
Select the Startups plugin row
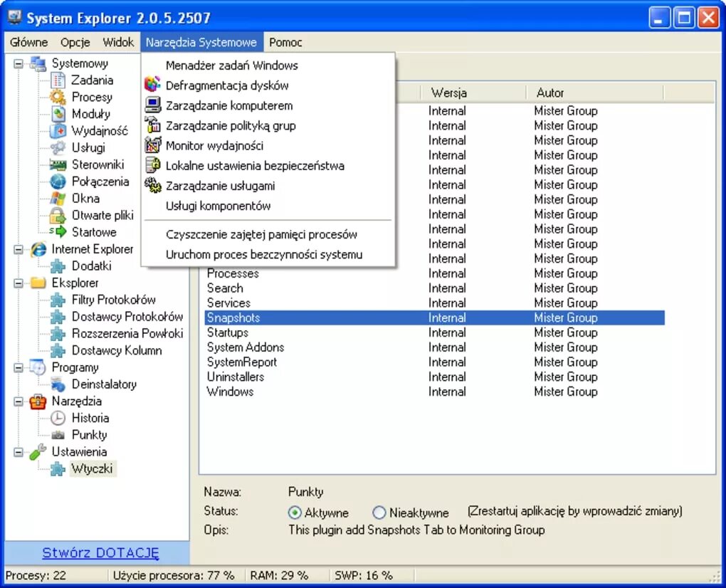[434, 332]
